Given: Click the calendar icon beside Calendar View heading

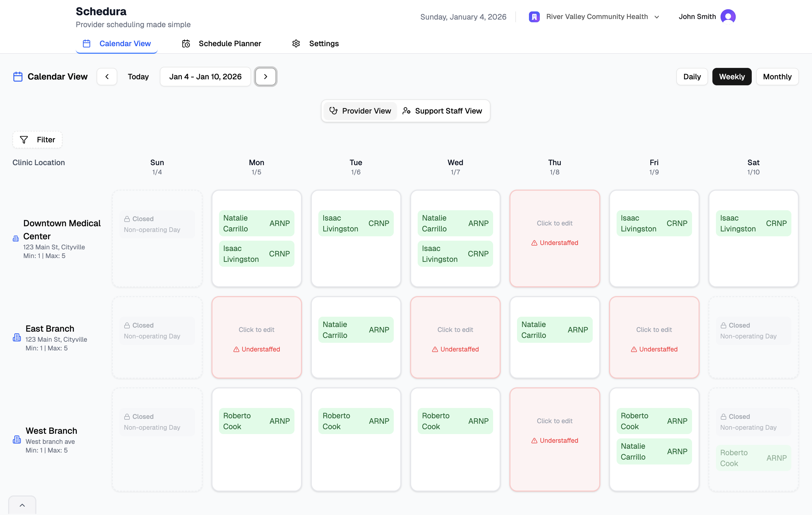Looking at the screenshot, I should 18,77.
